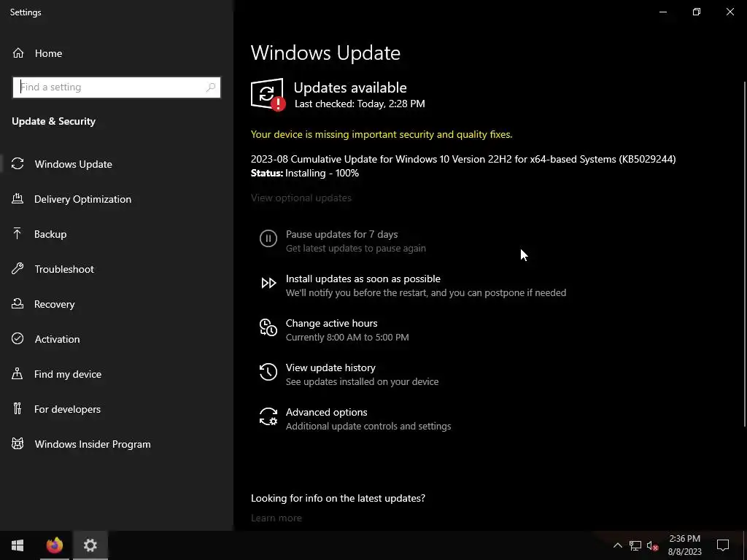Screen dimensions: 747x560
Task: Click the Status: Installing - 100% text
Action: coord(305,173)
